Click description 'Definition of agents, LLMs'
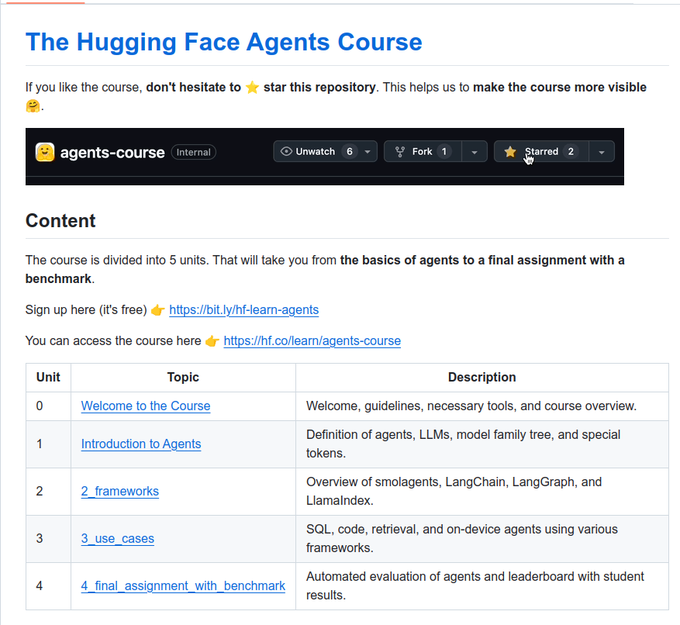This screenshot has width=680, height=625. pyautogui.click(x=463, y=444)
